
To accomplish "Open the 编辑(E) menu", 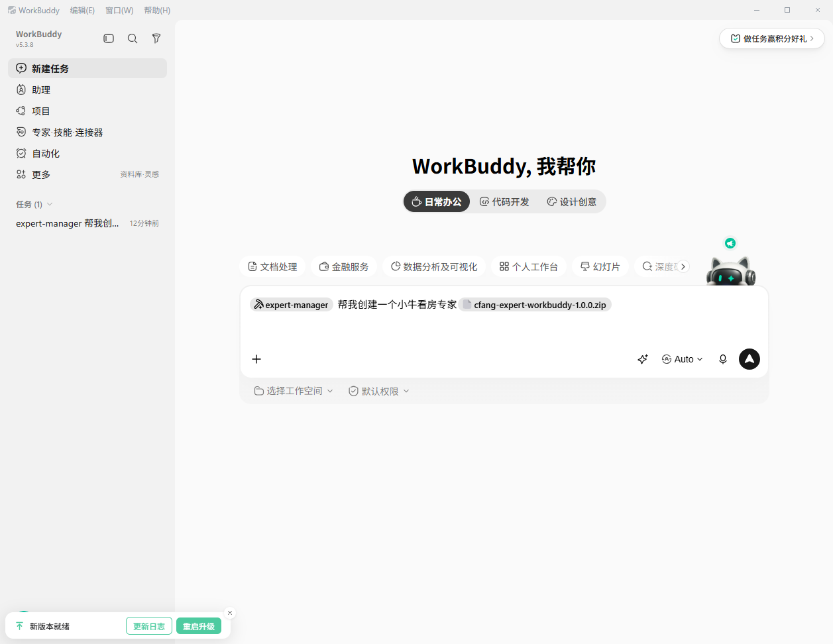I will [x=82, y=10].
